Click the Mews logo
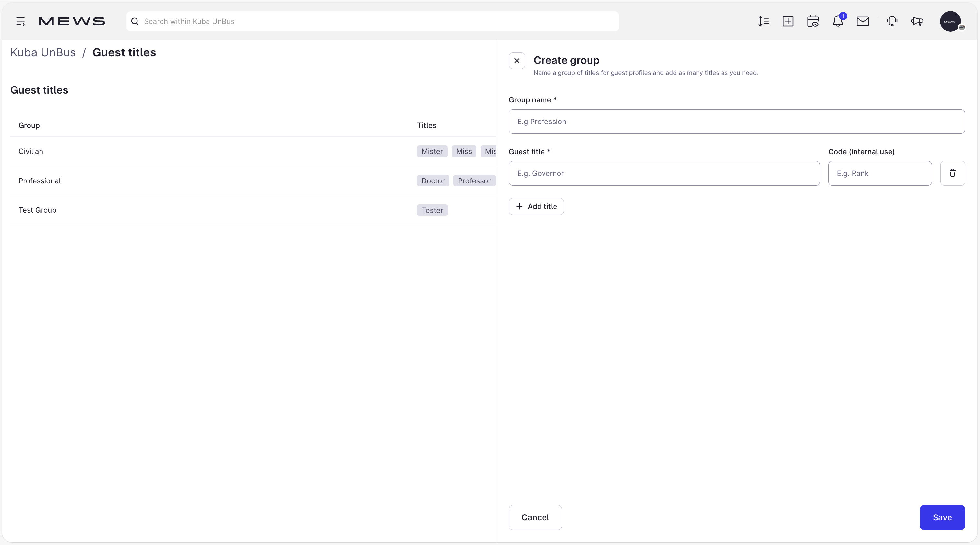Screen dimensions: 980x545 (72, 21)
